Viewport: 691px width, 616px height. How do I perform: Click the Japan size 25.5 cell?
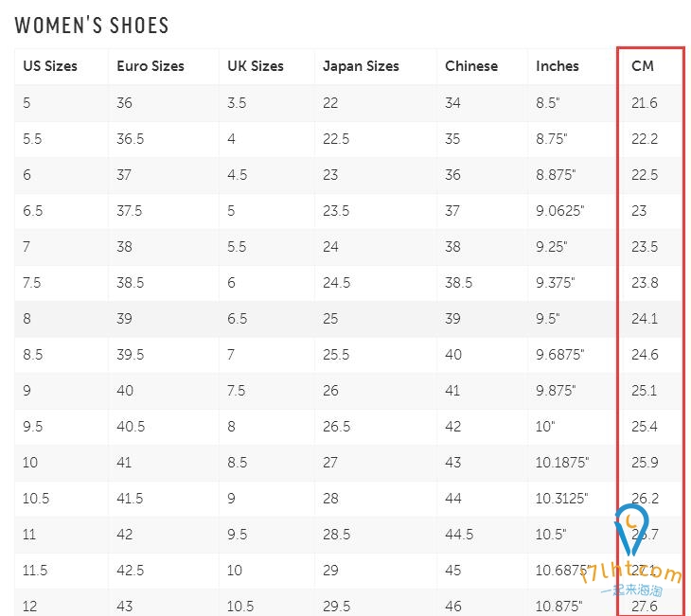336,354
